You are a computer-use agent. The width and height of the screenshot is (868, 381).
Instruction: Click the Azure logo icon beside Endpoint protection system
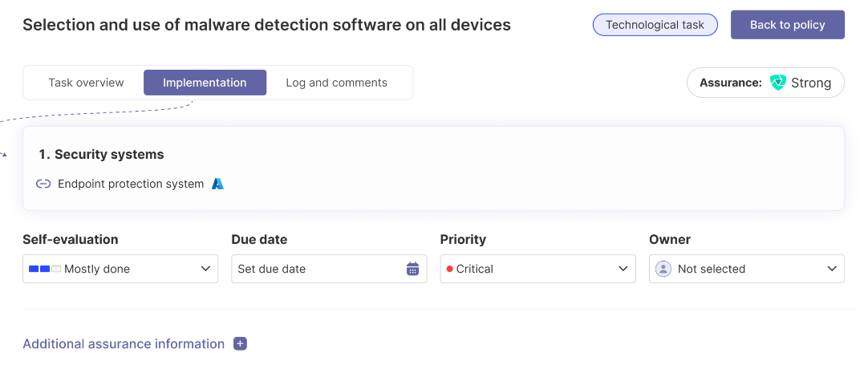coord(217,184)
